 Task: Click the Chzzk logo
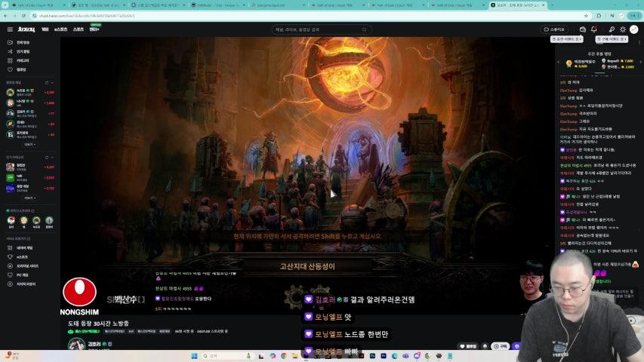click(x=26, y=29)
